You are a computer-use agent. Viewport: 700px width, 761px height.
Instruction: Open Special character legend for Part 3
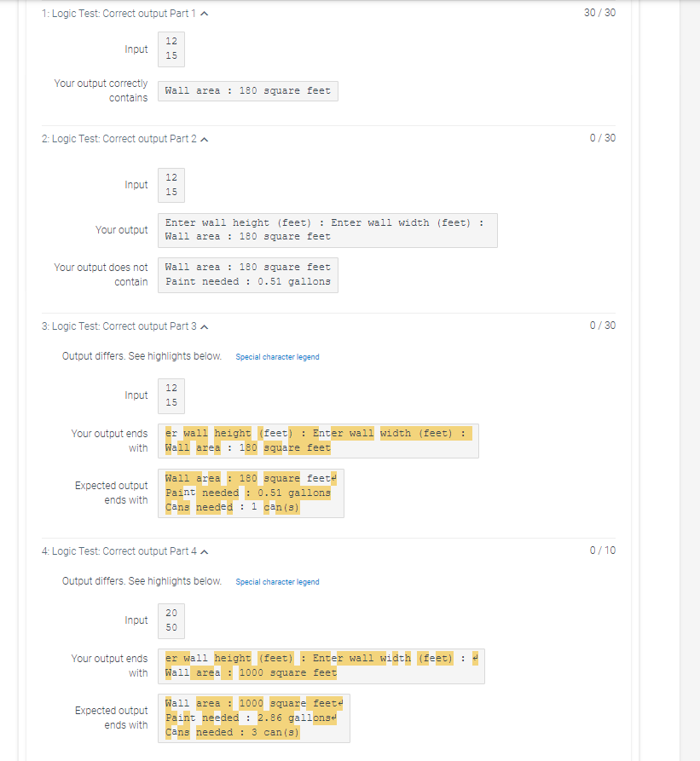(x=277, y=356)
